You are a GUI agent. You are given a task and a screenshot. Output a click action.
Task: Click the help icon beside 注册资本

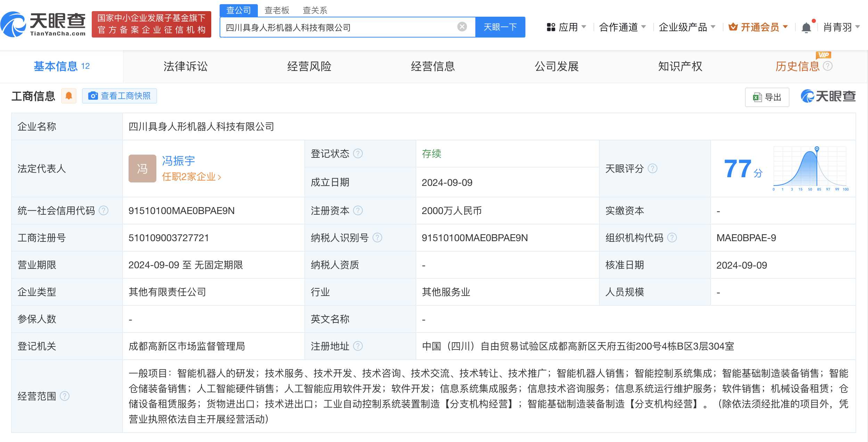pos(358,210)
